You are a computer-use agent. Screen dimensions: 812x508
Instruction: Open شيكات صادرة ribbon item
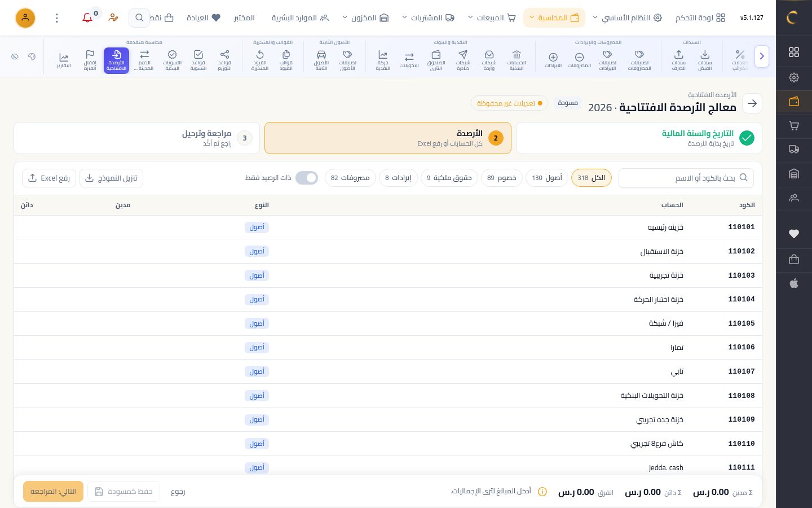click(x=463, y=60)
